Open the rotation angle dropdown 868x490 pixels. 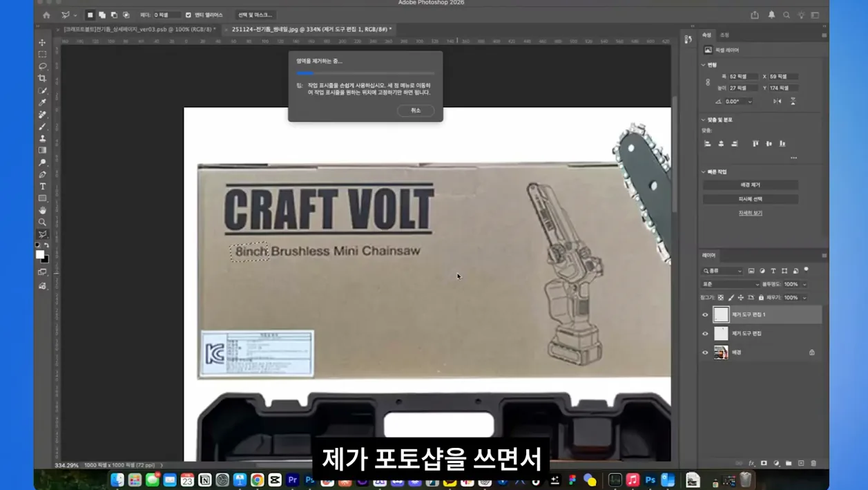750,102
